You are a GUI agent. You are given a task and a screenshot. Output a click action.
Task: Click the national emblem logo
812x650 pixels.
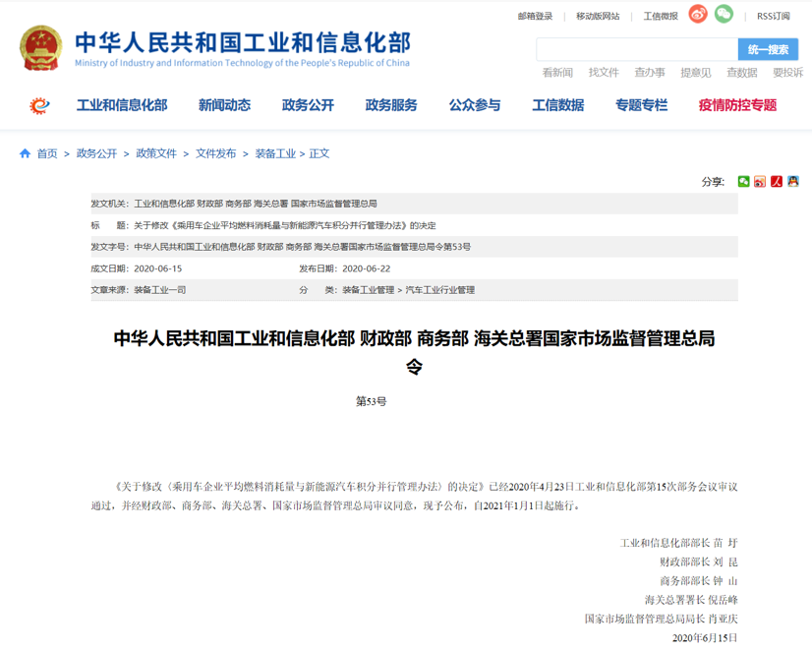pyautogui.click(x=40, y=49)
